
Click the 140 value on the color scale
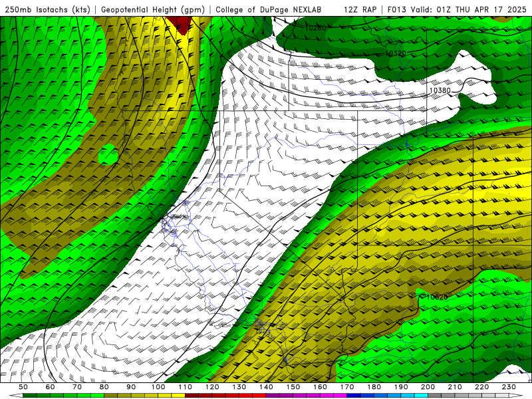click(266, 387)
